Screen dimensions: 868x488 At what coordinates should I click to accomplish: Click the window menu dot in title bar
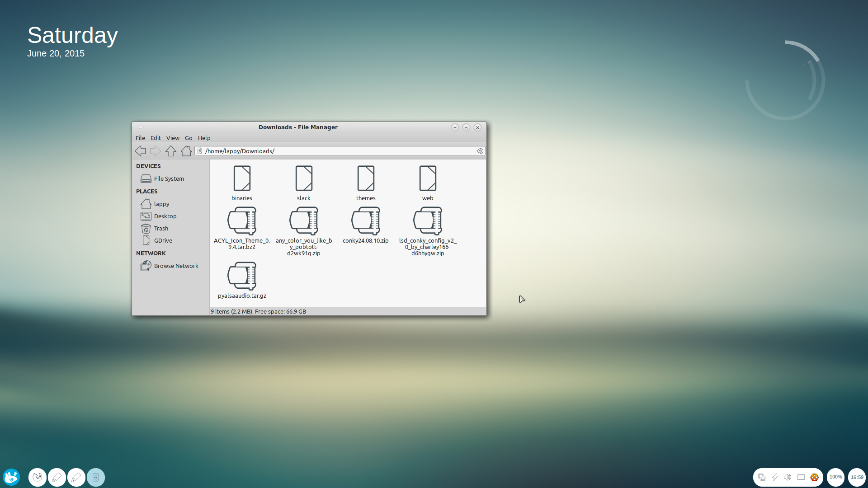141,127
